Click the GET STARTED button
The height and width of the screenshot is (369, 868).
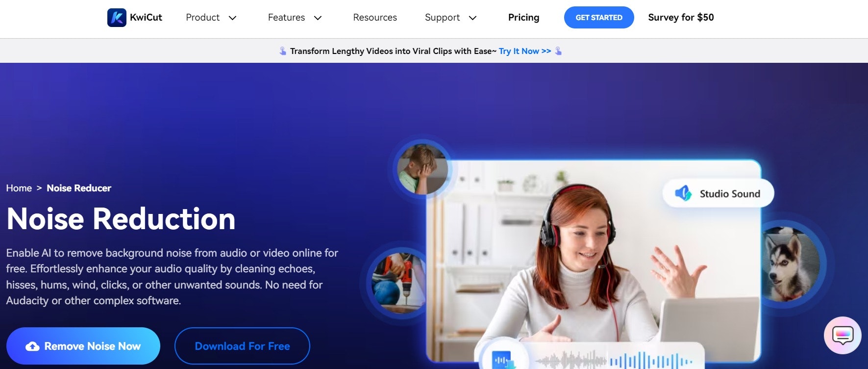pyautogui.click(x=599, y=18)
